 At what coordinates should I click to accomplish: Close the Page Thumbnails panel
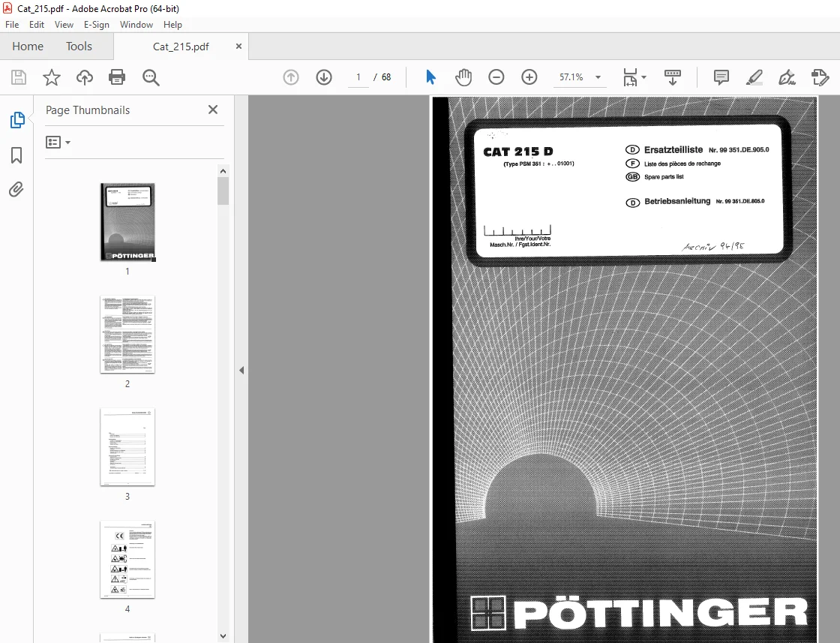[x=213, y=110]
